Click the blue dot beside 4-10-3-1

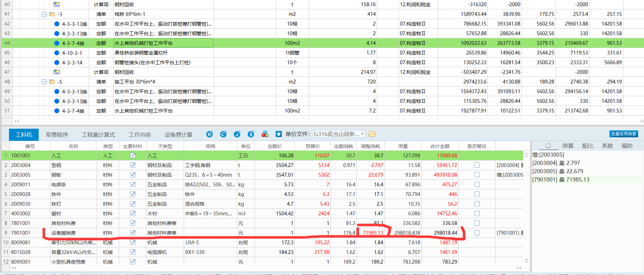[x=57, y=53]
